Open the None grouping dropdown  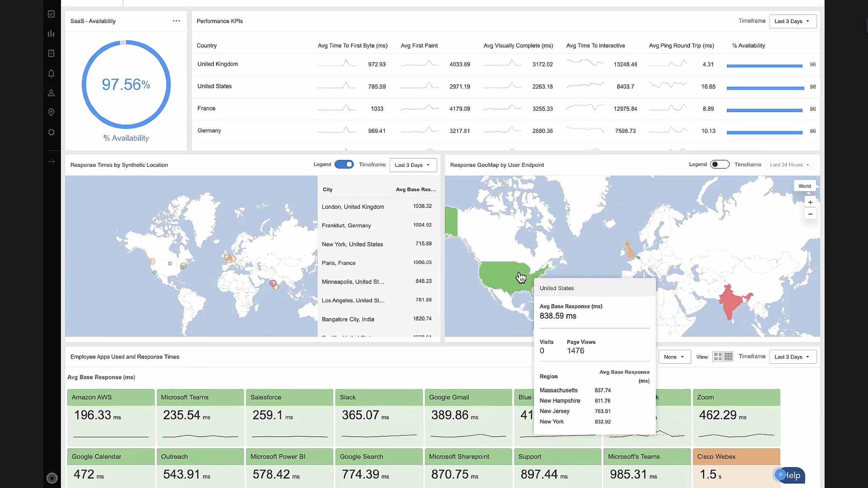pos(675,357)
